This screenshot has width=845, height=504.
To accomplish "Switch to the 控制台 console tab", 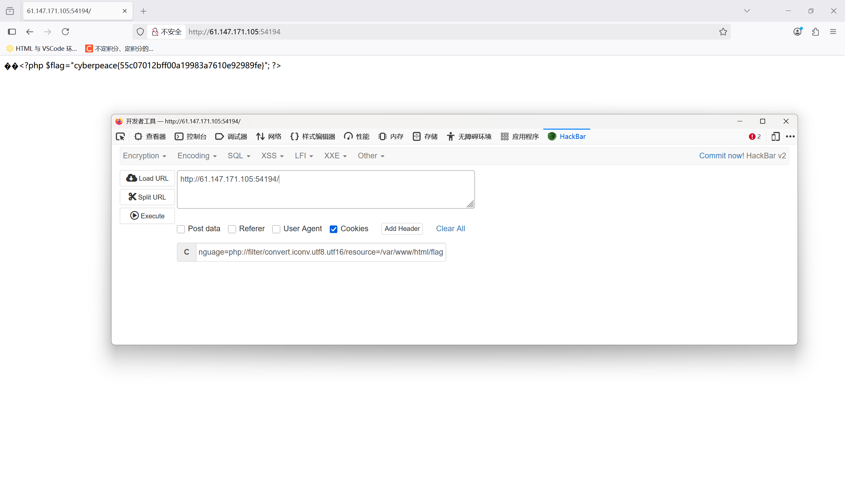I will click(190, 137).
